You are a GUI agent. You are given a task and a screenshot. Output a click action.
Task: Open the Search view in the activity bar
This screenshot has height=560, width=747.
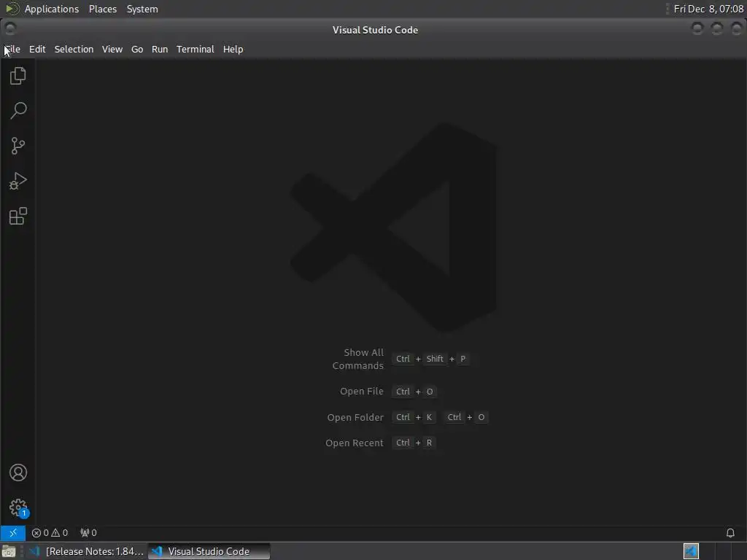[x=18, y=111]
